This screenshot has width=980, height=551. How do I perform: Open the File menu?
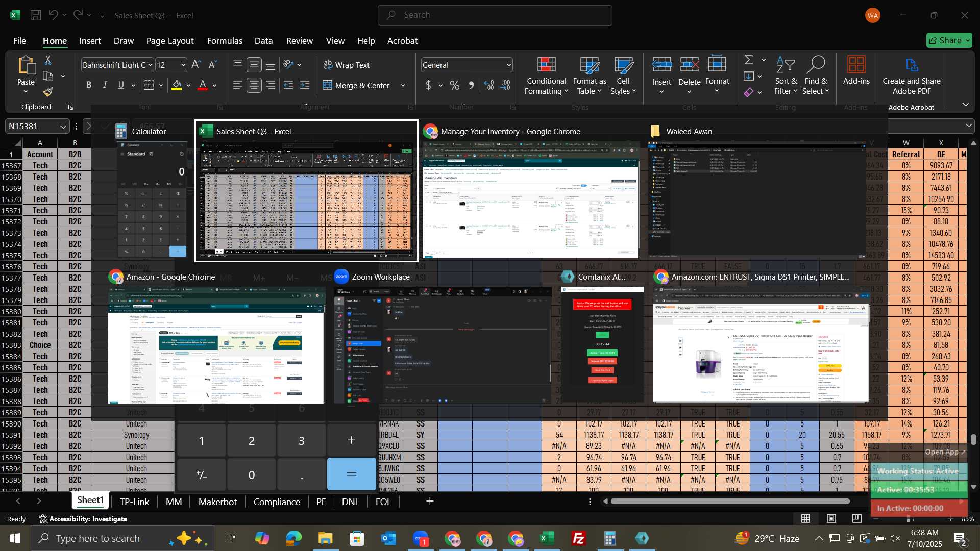[19, 41]
